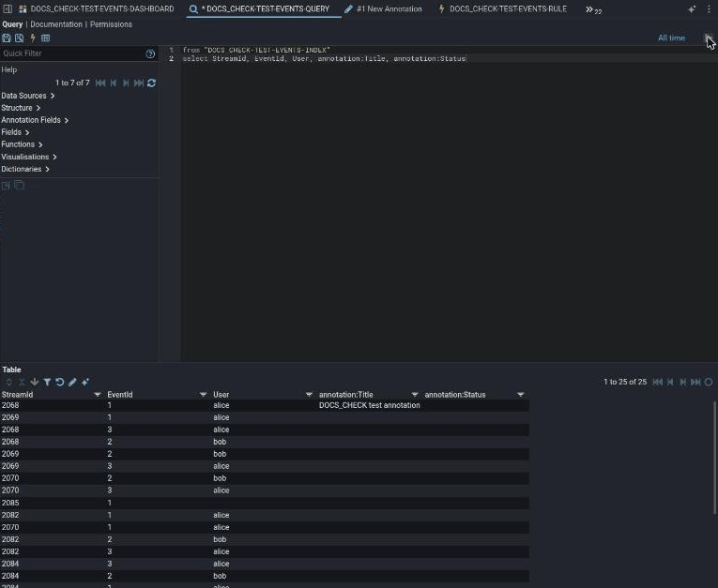Click StreamId cell 2085

[10, 503]
